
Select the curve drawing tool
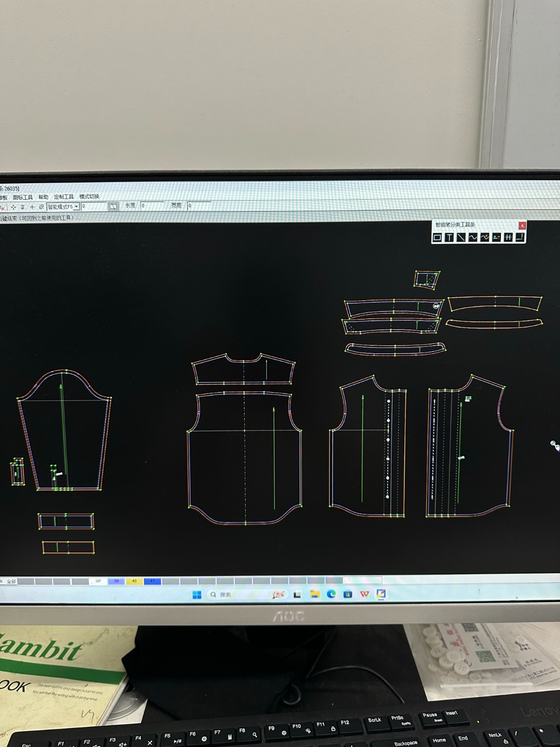[473, 238]
